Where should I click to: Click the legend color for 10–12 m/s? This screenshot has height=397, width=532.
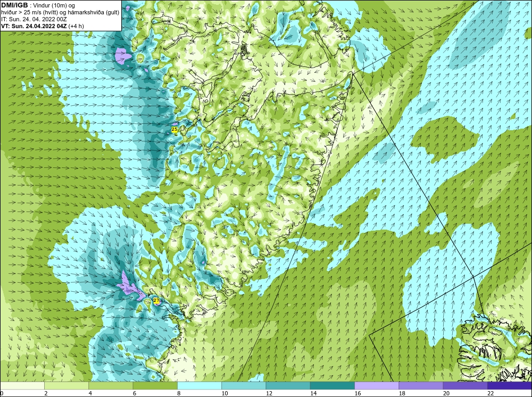(244, 385)
